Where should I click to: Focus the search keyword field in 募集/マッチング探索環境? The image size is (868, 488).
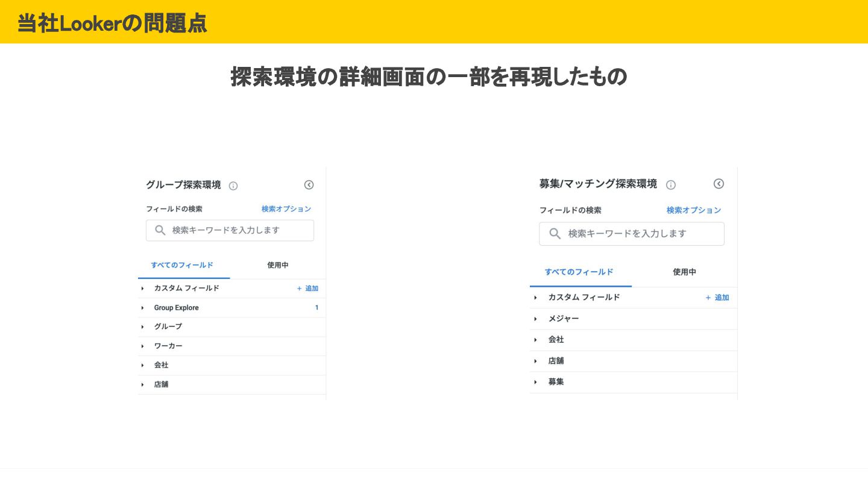pos(632,234)
